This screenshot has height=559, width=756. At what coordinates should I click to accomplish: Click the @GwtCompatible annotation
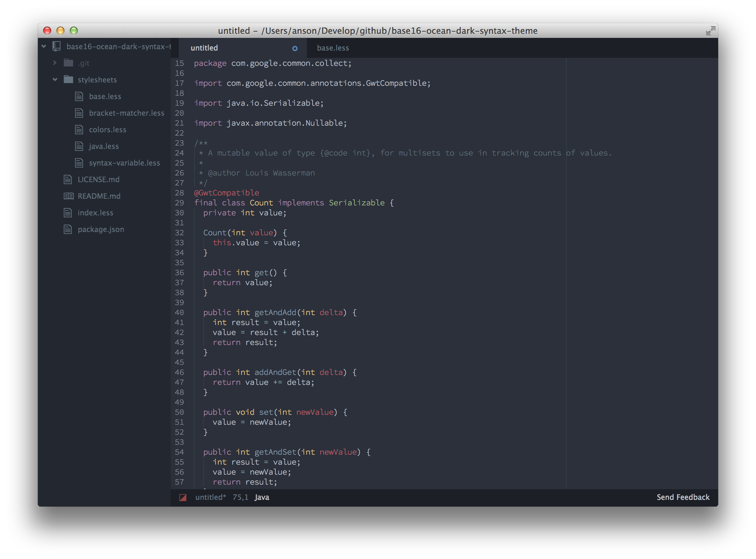coord(227,193)
